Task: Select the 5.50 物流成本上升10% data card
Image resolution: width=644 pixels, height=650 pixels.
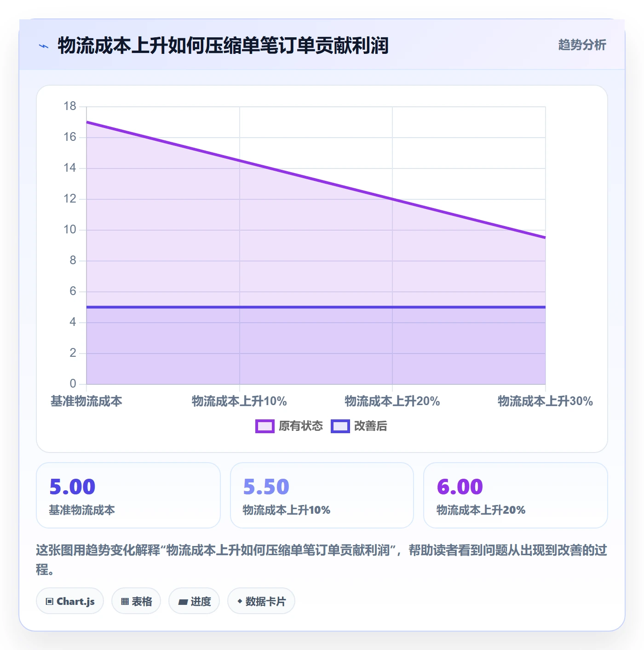Action: pyautogui.click(x=322, y=495)
